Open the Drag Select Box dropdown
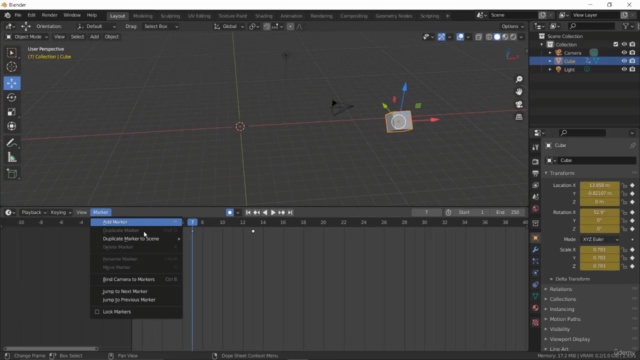Viewport: 640px width, 360px height. pyautogui.click(x=161, y=26)
